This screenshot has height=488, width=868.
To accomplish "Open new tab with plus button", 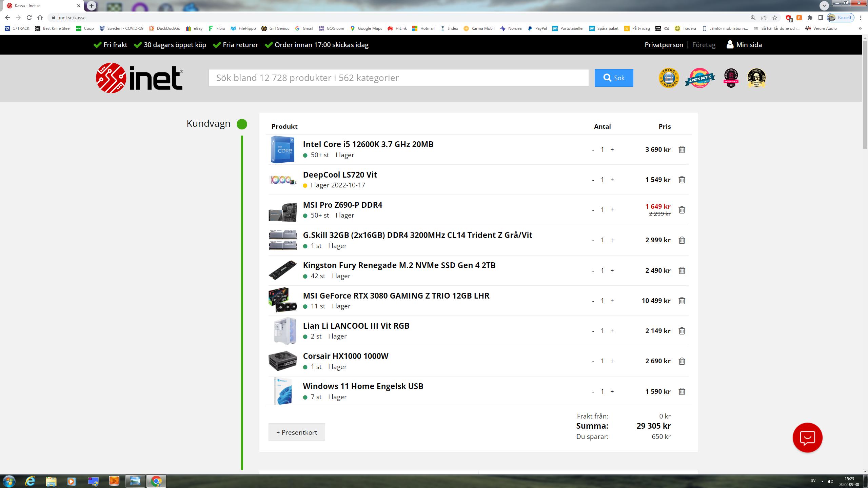I will tap(91, 6).
